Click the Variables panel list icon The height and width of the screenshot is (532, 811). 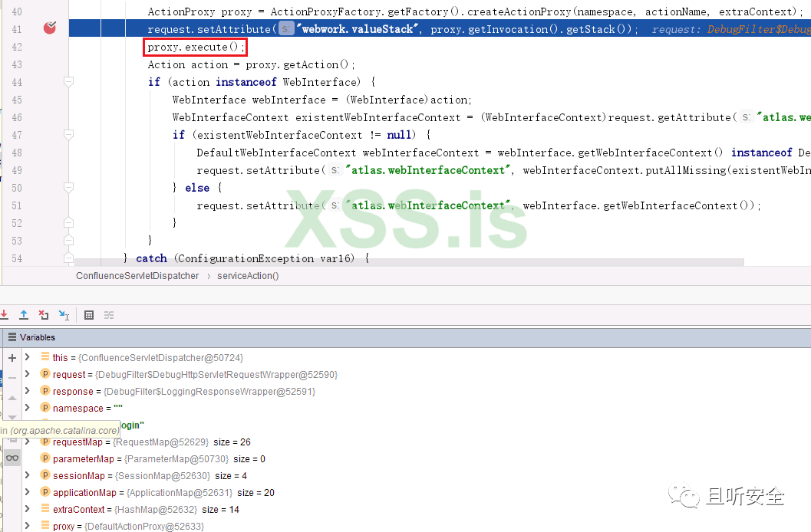[12, 337]
